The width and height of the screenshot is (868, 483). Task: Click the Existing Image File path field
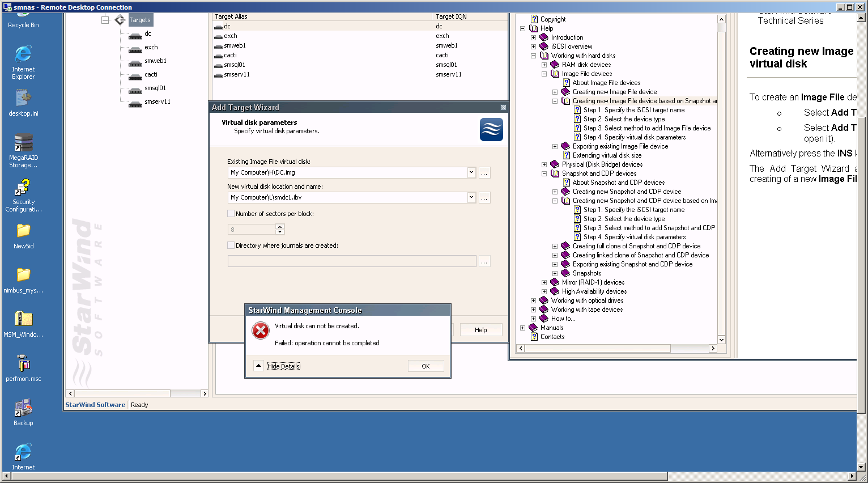click(347, 172)
